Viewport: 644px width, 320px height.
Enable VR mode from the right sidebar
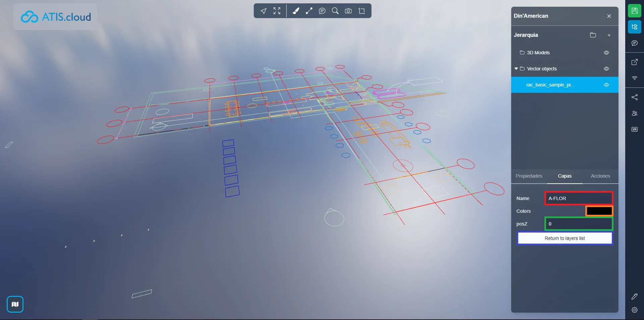[634, 129]
